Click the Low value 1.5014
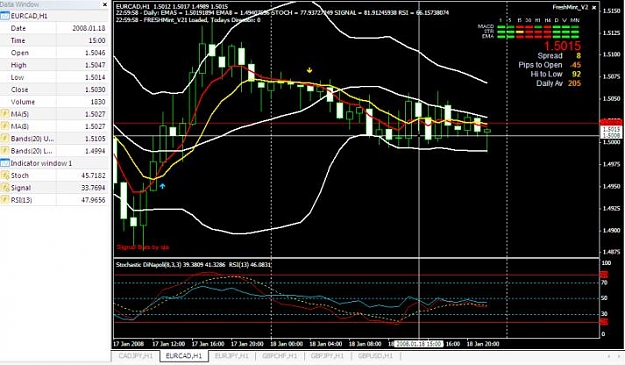The width and height of the screenshot is (625, 365). coord(95,77)
